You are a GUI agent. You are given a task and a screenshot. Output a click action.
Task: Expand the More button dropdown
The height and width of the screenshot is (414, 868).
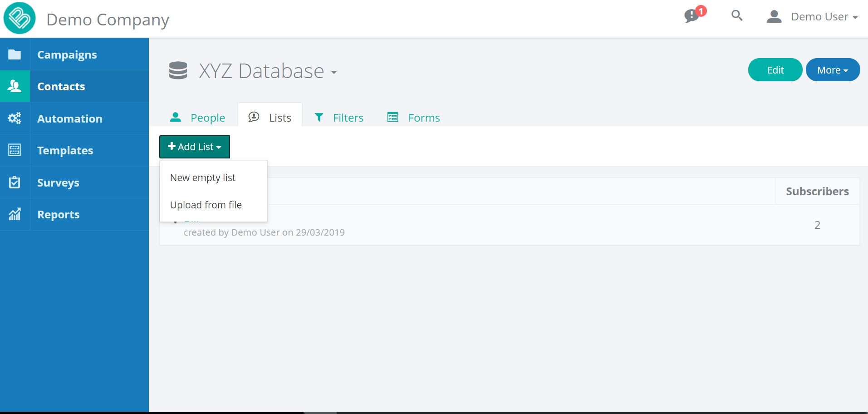point(833,70)
